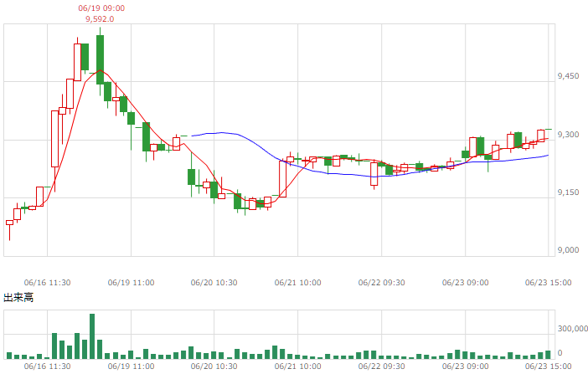Click the 9,000 price axis label
The height and width of the screenshot is (374, 588).
pyautogui.click(x=568, y=250)
